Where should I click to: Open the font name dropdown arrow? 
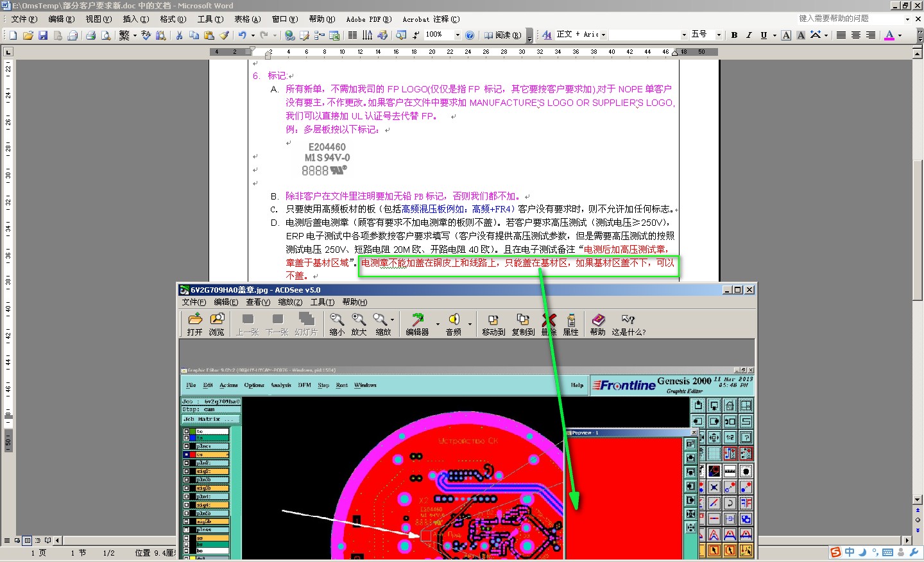pos(684,35)
